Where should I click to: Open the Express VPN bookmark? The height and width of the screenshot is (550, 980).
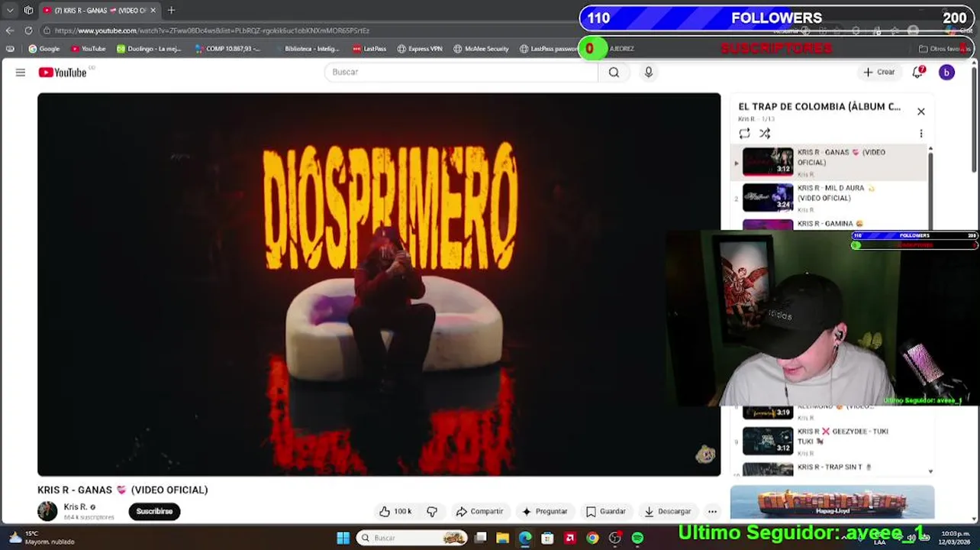419,49
